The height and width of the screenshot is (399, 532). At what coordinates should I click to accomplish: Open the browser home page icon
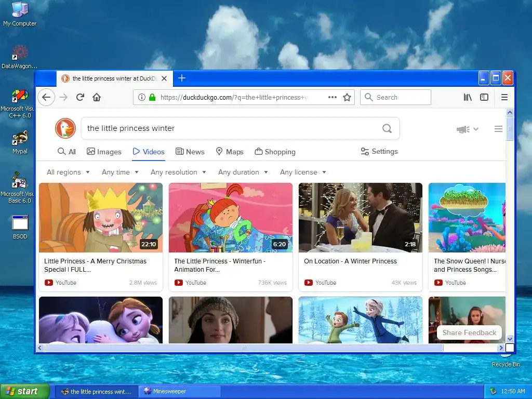[x=97, y=97]
